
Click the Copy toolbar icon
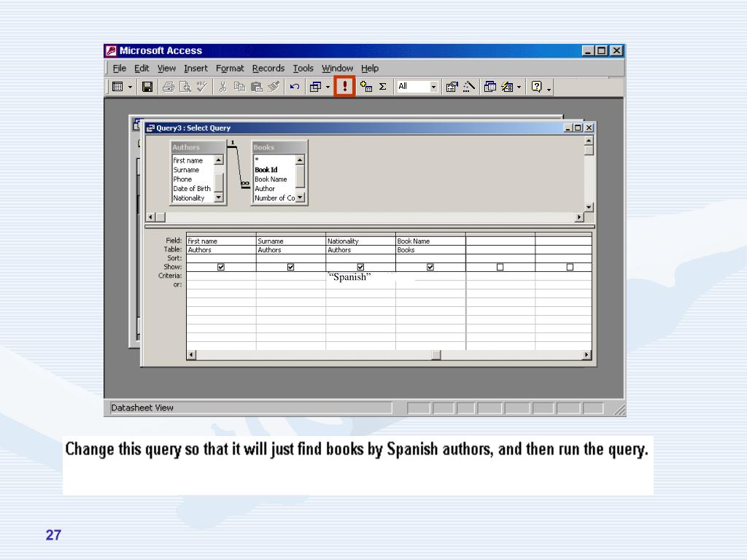click(239, 87)
